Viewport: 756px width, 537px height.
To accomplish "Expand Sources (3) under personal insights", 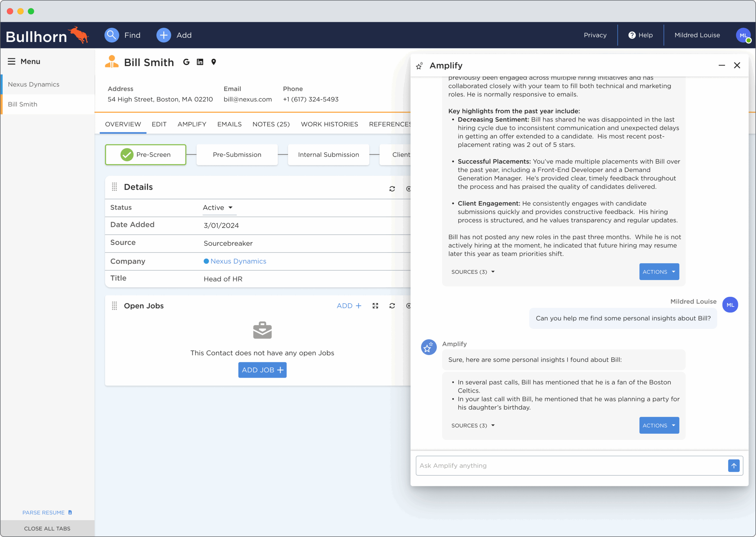I will (473, 425).
